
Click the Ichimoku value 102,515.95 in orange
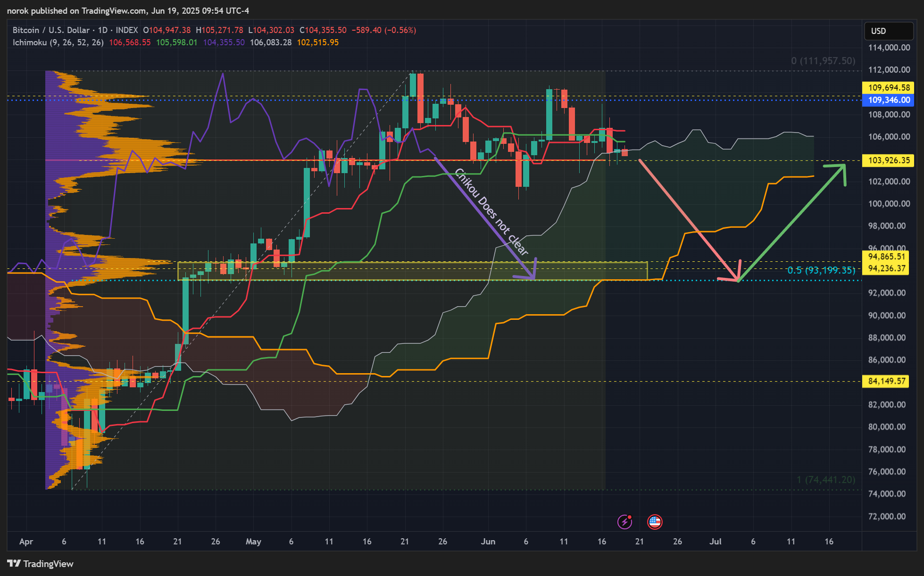(317, 42)
